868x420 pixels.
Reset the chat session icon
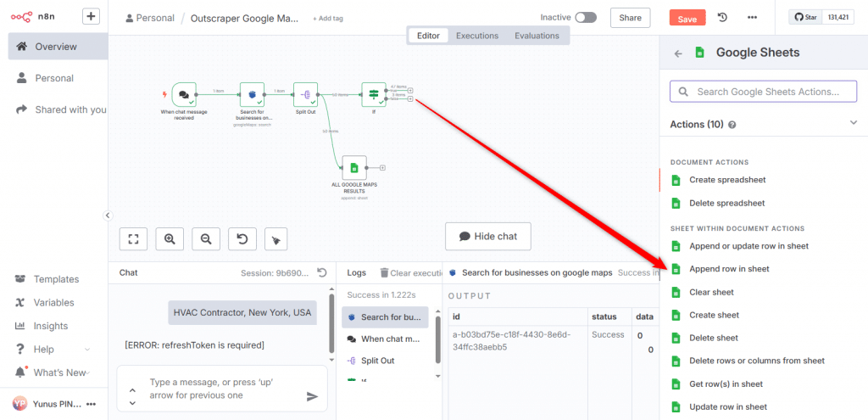(x=322, y=272)
